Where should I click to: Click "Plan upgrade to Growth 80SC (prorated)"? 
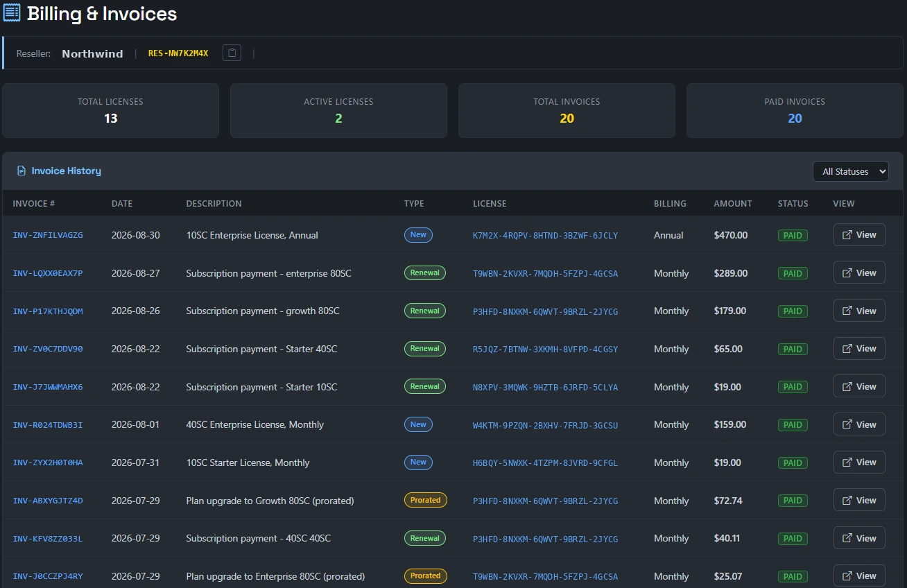point(270,501)
